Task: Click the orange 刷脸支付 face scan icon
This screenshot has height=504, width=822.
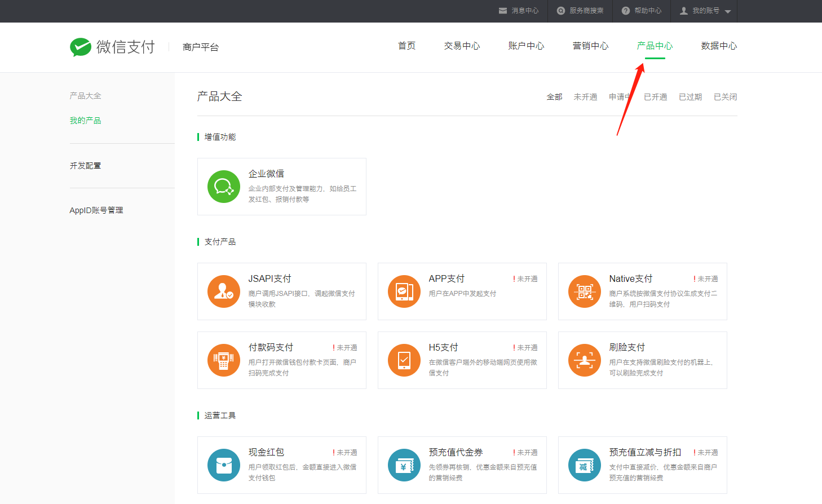Action: [x=585, y=360]
